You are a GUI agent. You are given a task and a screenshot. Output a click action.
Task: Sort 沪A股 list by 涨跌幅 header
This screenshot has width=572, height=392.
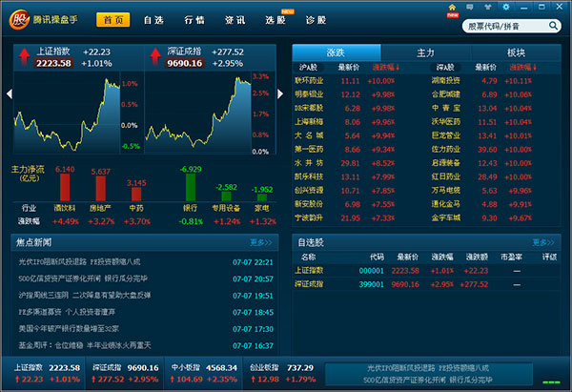tap(386, 67)
